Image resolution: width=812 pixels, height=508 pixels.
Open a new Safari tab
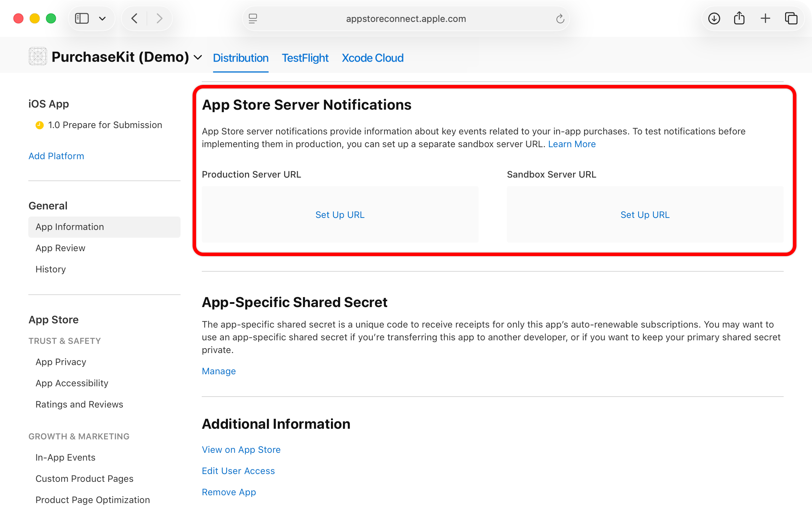(765, 18)
